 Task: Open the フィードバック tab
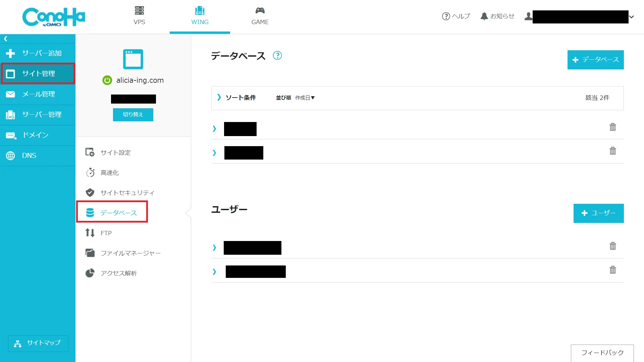coord(602,353)
